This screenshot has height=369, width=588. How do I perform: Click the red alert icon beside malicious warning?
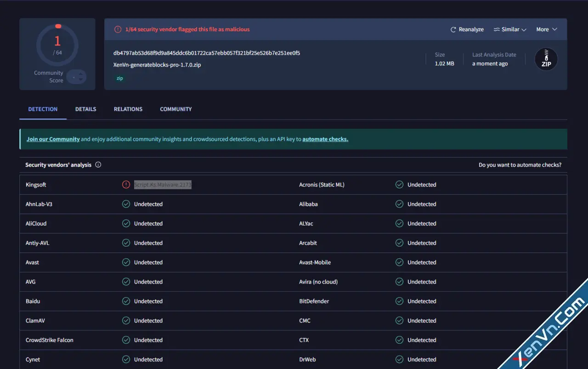[x=118, y=29]
